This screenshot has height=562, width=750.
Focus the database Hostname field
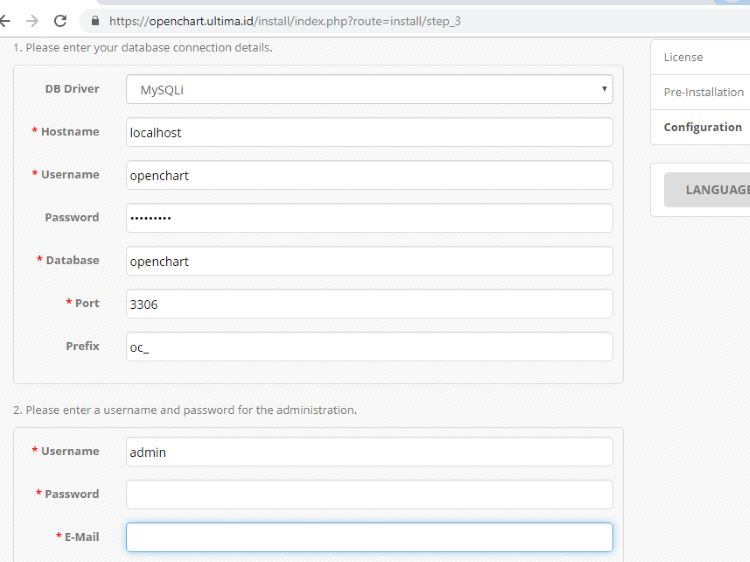[369, 132]
